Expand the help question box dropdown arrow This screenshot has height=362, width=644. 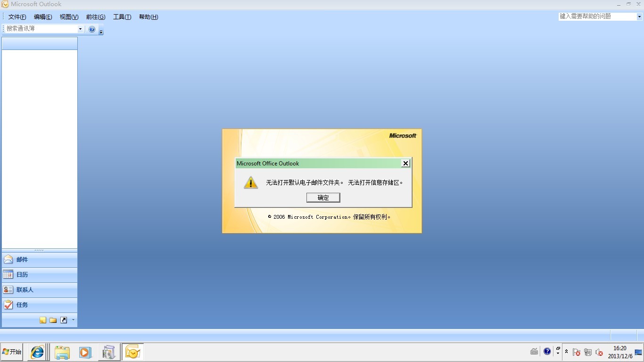tap(639, 16)
